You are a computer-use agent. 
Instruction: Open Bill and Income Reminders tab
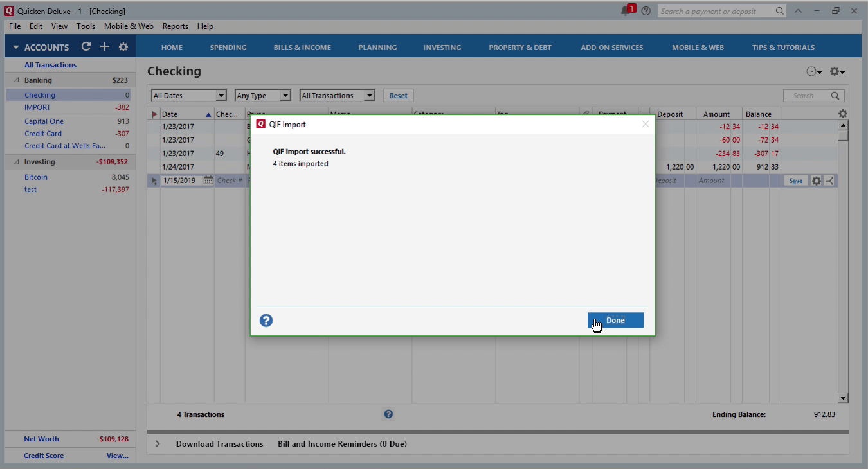[342, 444]
